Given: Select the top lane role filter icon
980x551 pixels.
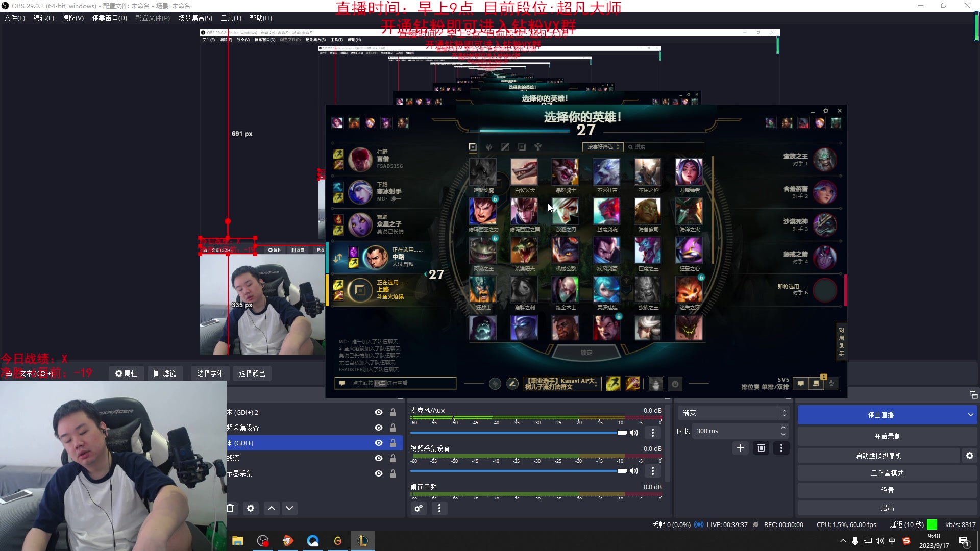Looking at the screenshot, I should [x=473, y=147].
